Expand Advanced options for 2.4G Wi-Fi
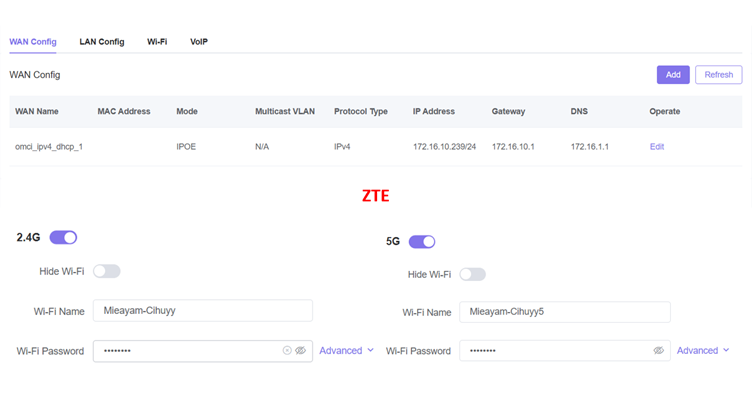This screenshot has width=752, height=410. point(346,351)
